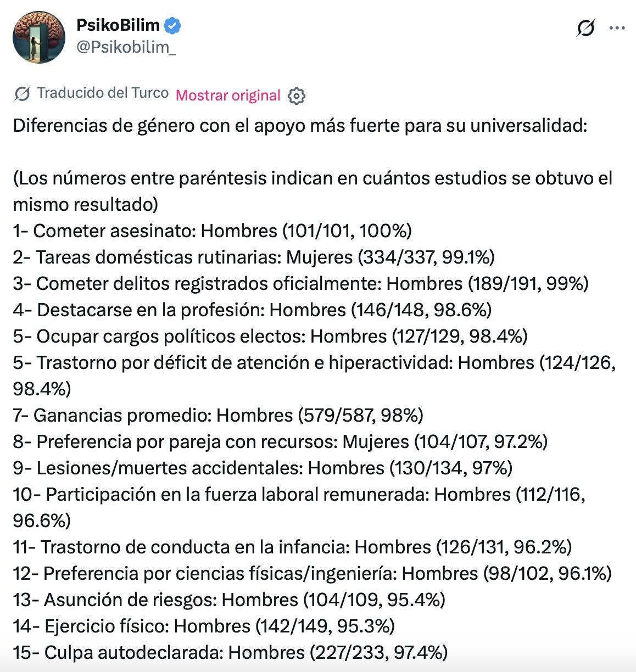Click the line '9- Lesiones/muertes accidentales'
The width and height of the screenshot is (636, 672).
point(263,468)
